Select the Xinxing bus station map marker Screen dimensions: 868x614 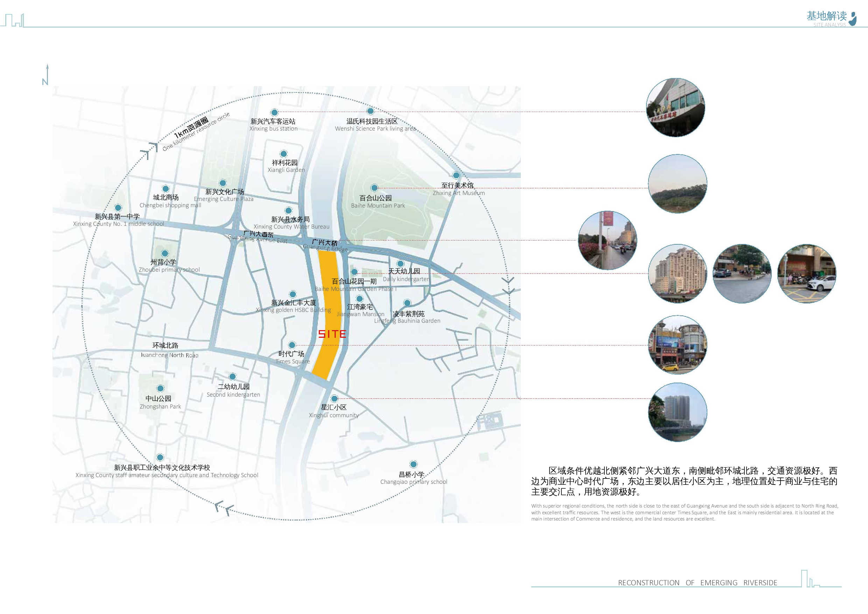[275, 112]
